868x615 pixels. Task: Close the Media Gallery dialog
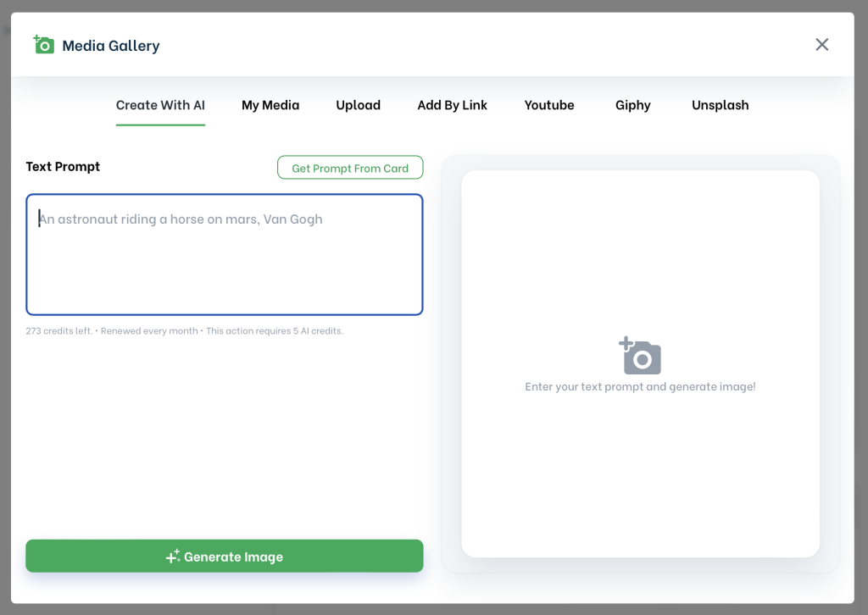point(821,45)
